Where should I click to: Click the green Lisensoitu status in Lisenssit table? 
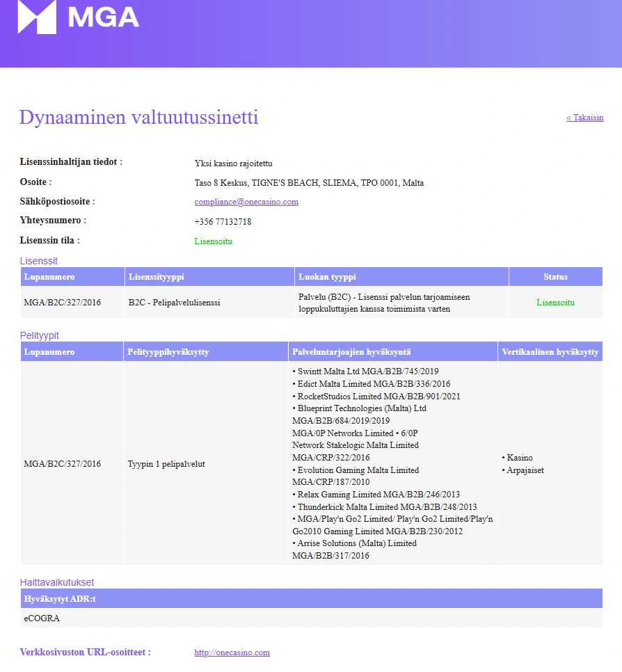pyautogui.click(x=556, y=303)
